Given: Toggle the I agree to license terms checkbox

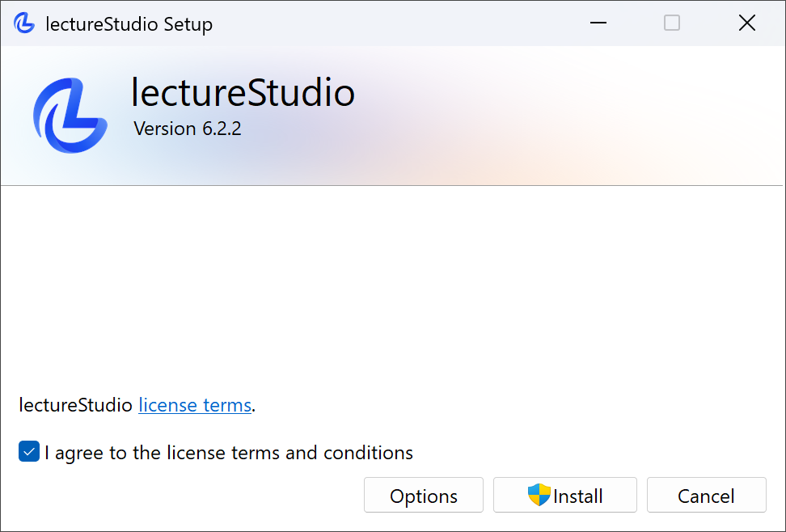Looking at the screenshot, I should (x=28, y=451).
